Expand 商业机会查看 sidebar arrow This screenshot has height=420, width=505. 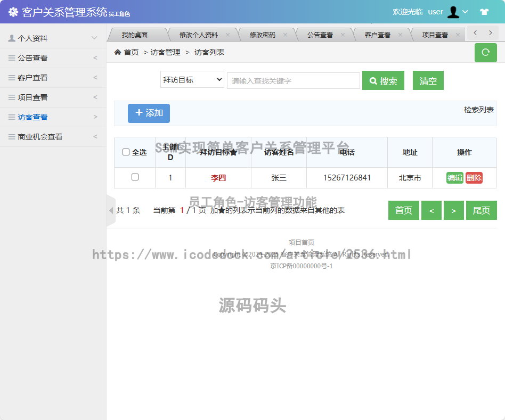[95, 137]
